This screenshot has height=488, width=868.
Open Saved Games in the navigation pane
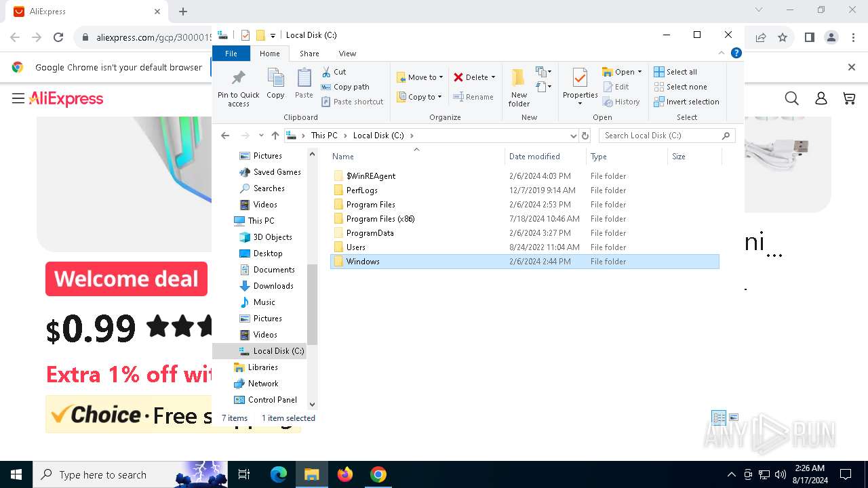coord(270,172)
